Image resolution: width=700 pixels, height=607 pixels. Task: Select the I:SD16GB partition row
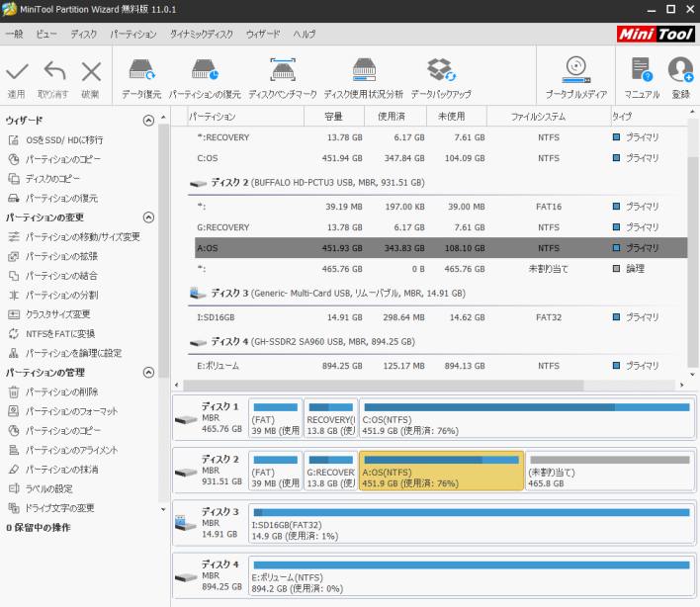point(441,317)
